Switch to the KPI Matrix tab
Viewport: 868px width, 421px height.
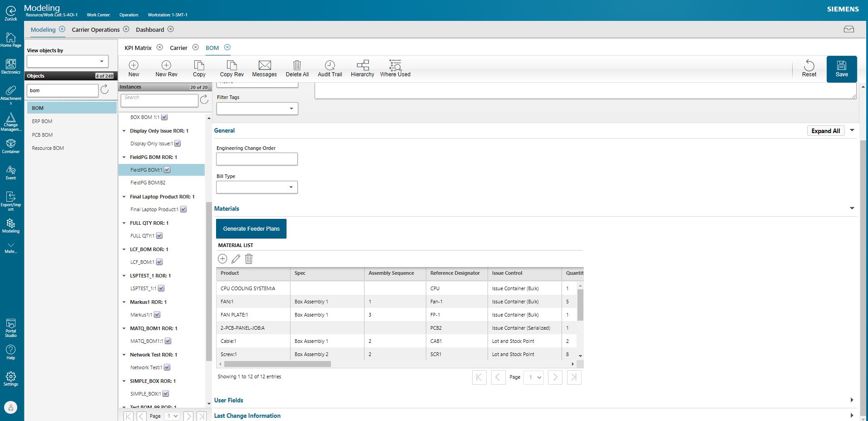pos(138,48)
